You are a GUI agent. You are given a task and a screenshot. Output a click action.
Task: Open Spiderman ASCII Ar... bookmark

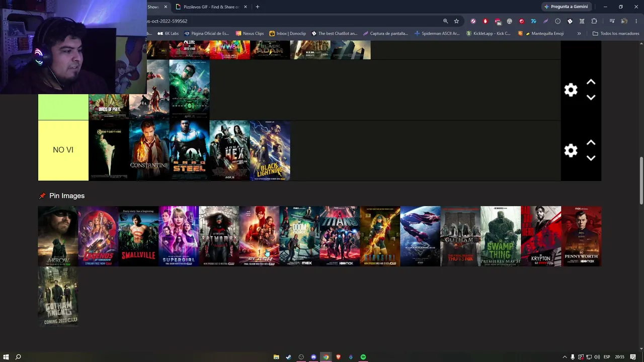pyautogui.click(x=437, y=34)
